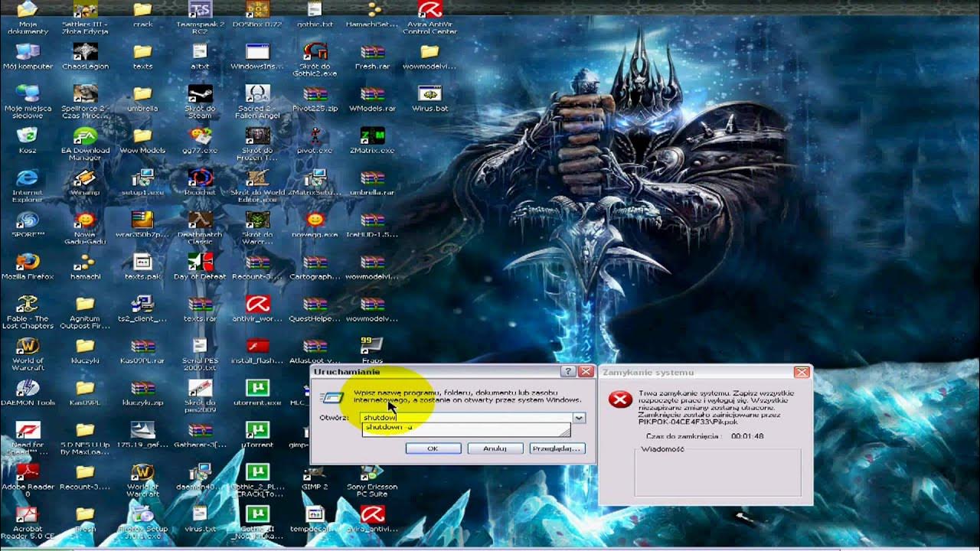Viewport: 980px width, 551px height.
Task: Click Anuluj in the Uruchamianie dialog
Action: pos(495,448)
